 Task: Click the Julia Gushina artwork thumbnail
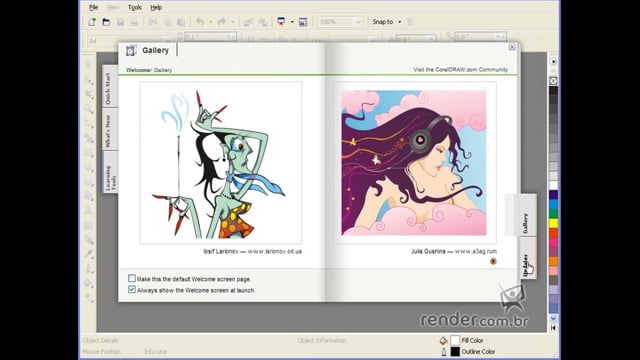[x=414, y=163]
